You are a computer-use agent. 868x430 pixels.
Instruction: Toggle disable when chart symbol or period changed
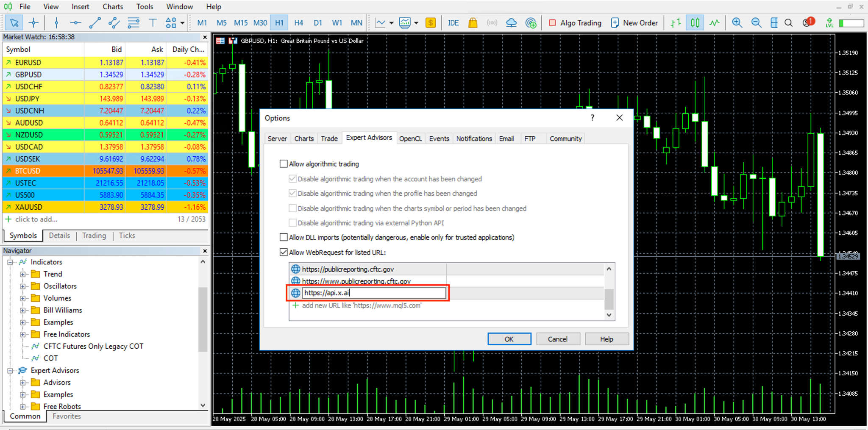(x=292, y=208)
